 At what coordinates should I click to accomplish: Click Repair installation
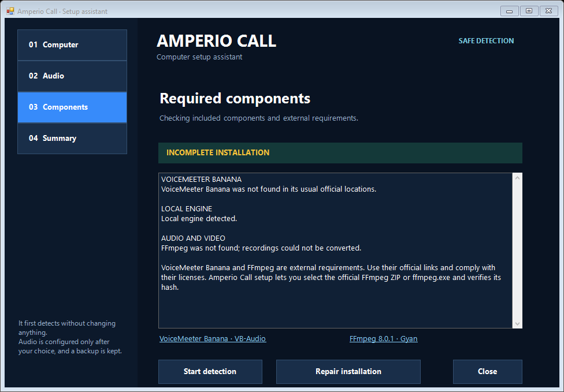[348, 372]
